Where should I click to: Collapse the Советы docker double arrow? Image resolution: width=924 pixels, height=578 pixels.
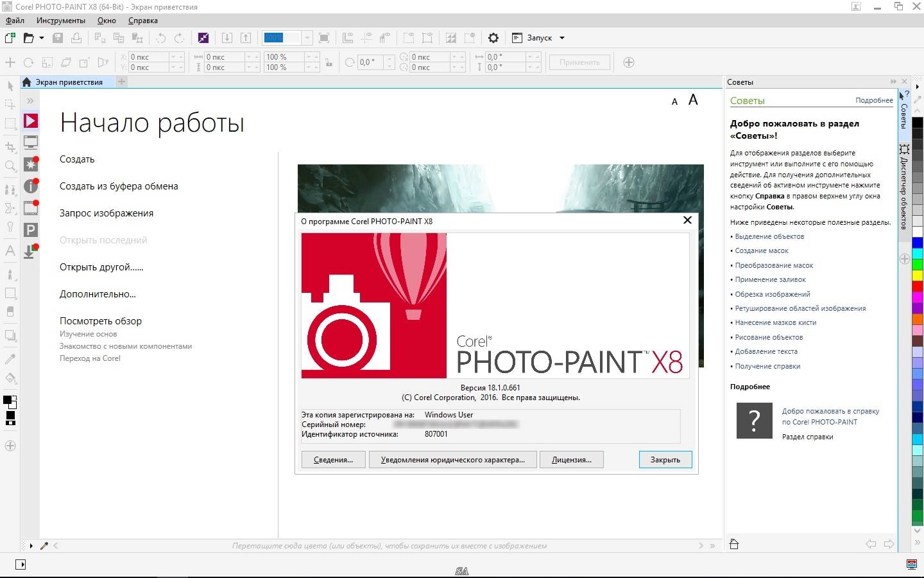point(893,82)
